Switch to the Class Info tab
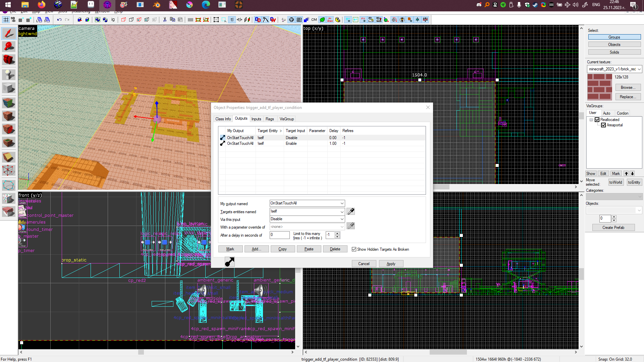The image size is (644, 362). tap(223, 119)
